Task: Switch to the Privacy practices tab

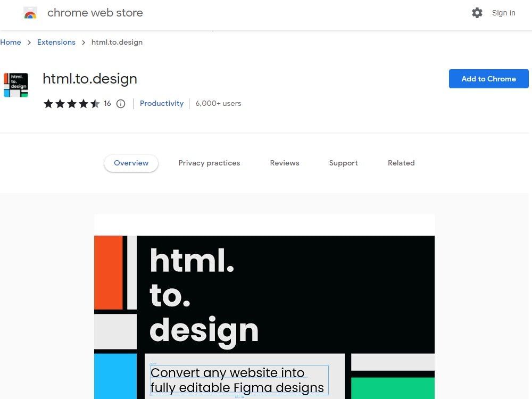Action: tap(209, 163)
